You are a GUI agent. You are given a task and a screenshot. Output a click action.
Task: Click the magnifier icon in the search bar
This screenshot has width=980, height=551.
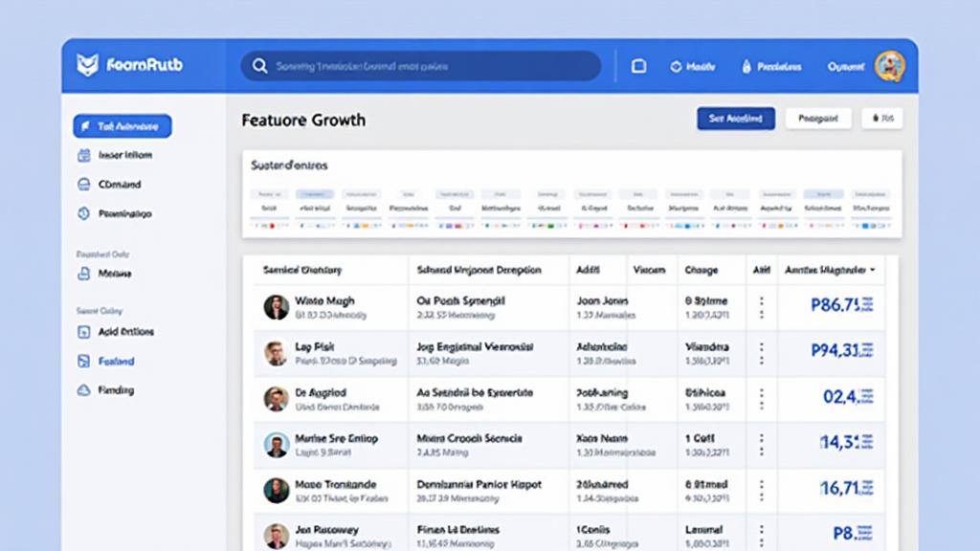pos(259,67)
